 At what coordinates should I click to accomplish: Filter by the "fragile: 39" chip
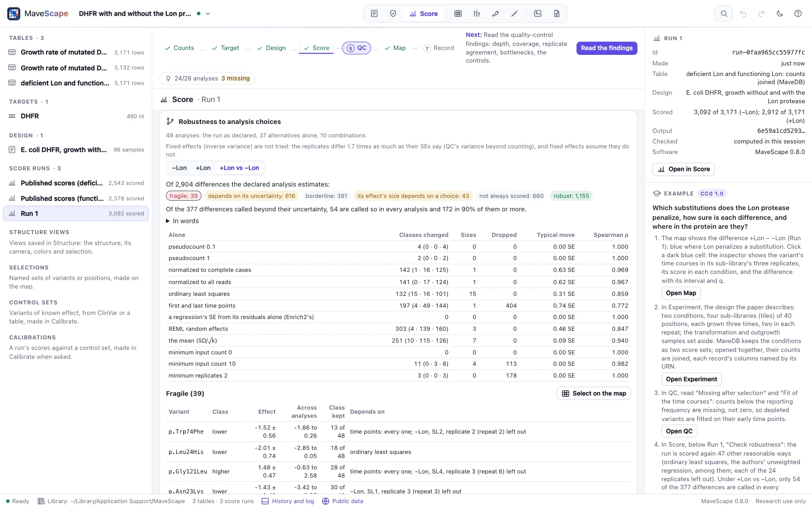click(x=184, y=196)
